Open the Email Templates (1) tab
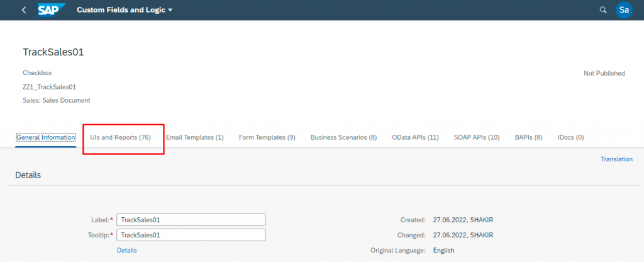Viewport: 644px width, 262px height. point(195,137)
